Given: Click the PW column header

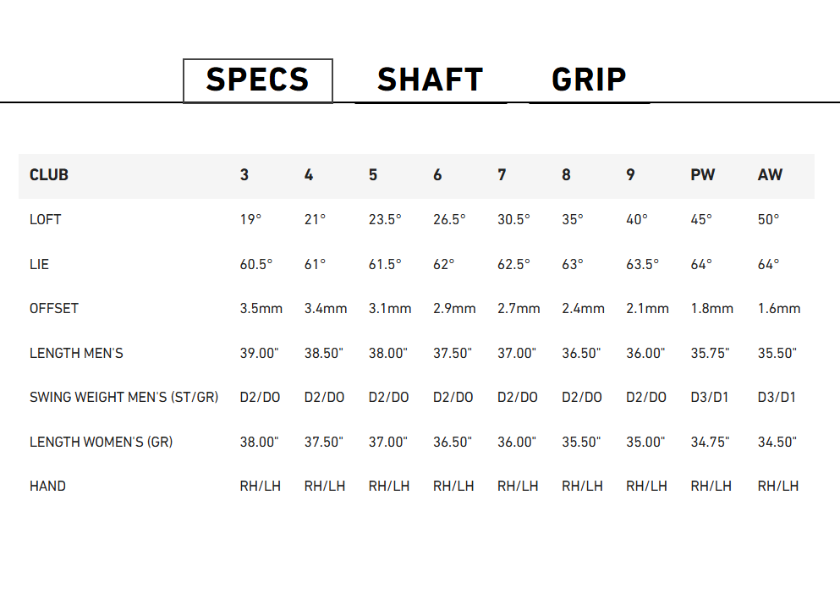Looking at the screenshot, I should (702, 175).
